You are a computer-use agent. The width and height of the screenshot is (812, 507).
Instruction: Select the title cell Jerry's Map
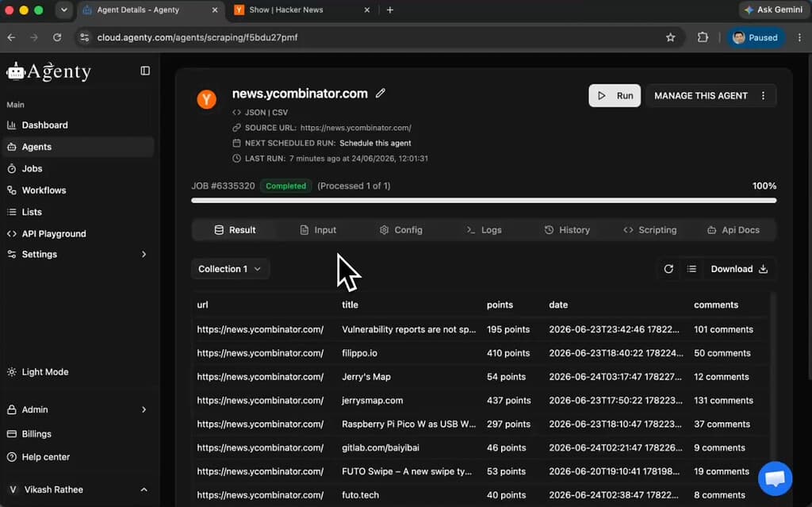tap(366, 377)
